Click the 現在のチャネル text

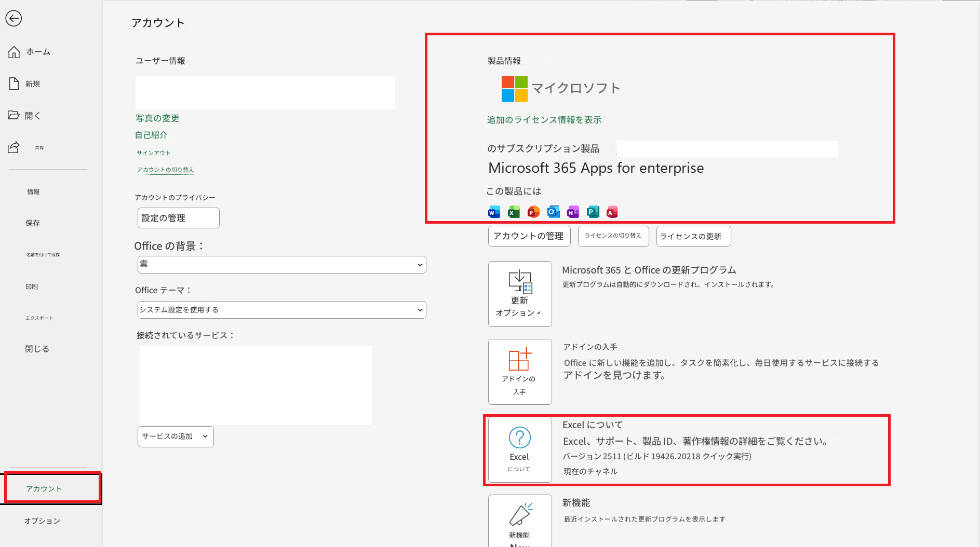[x=590, y=471]
